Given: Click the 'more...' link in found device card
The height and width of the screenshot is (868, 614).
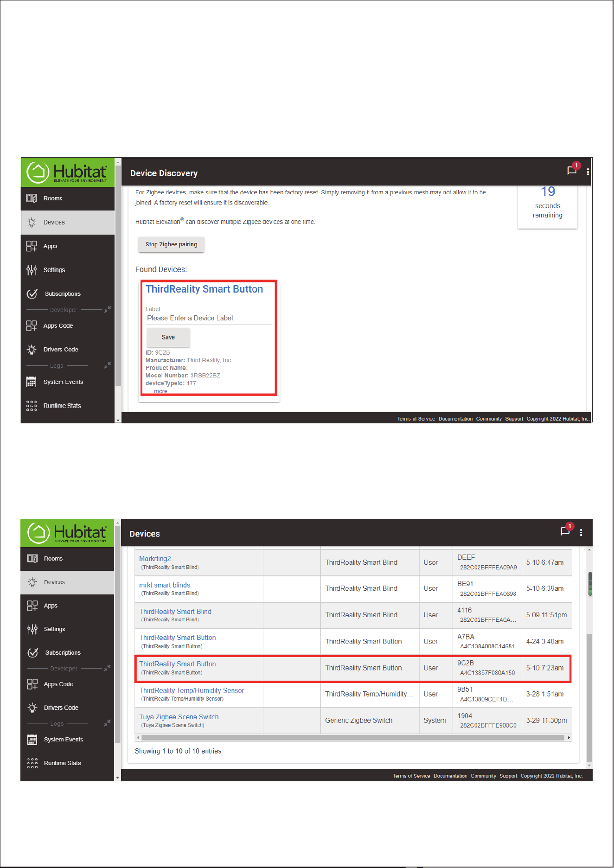Looking at the screenshot, I should pos(163,391).
